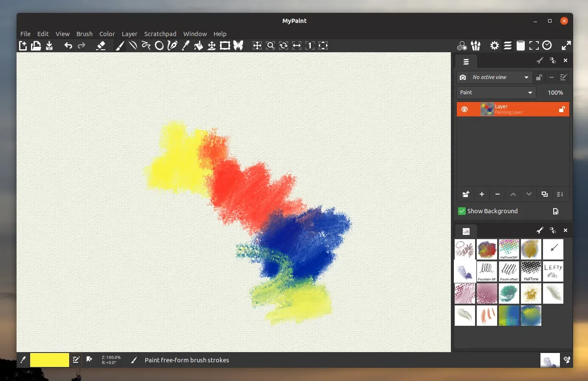The width and height of the screenshot is (588, 381).
Task: Select the freehand Paint brush tool
Action: tap(120, 45)
